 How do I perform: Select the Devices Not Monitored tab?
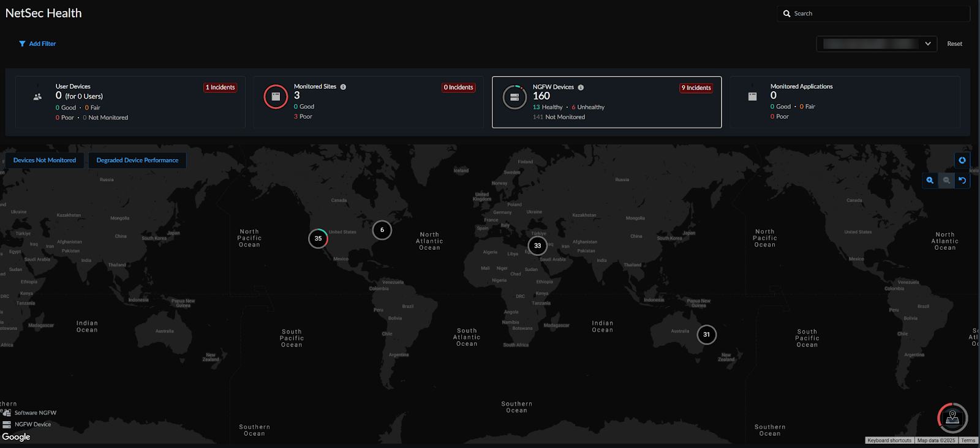click(x=45, y=160)
